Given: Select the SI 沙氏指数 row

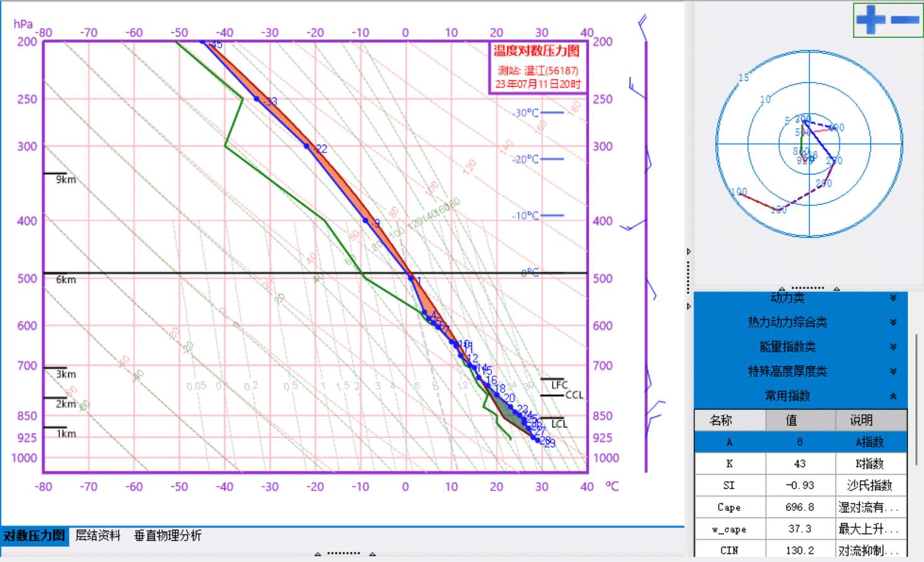Looking at the screenshot, I should (x=800, y=485).
